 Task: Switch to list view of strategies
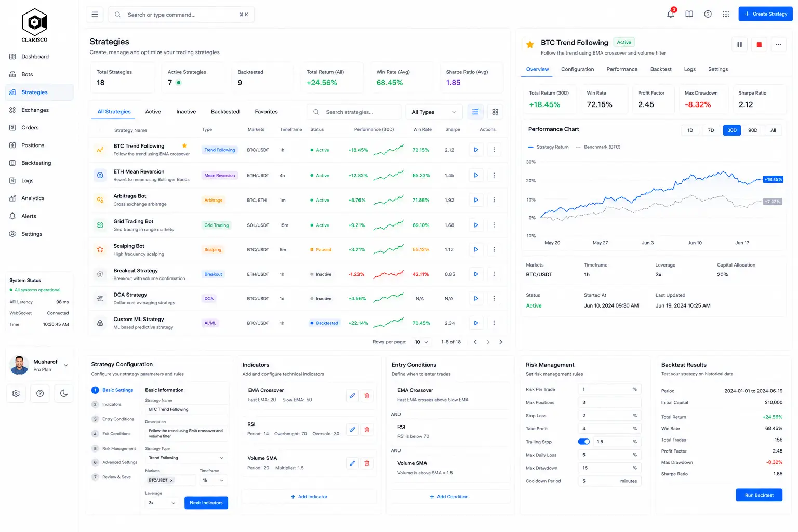[475, 112]
